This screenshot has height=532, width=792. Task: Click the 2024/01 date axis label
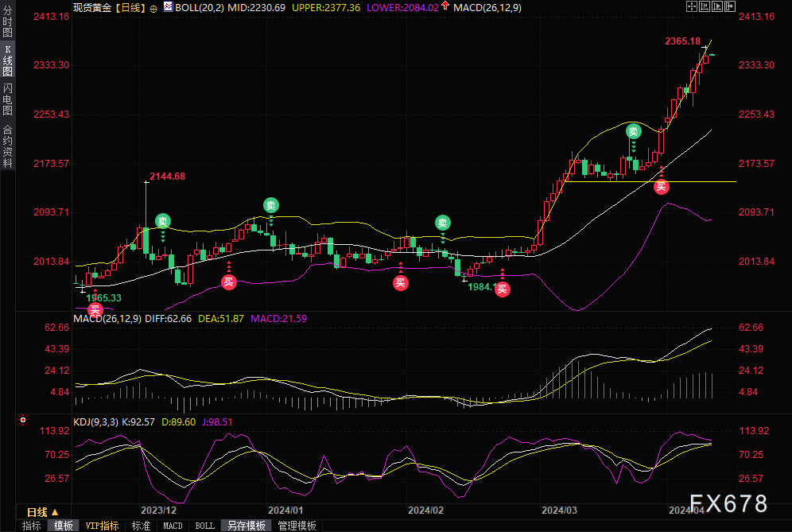(x=285, y=511)
